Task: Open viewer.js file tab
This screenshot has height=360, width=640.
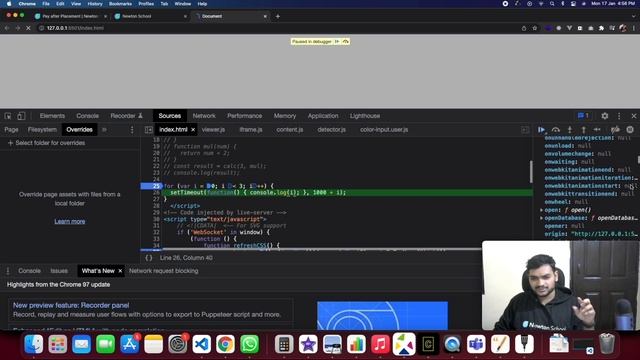Action: (213, 130)
